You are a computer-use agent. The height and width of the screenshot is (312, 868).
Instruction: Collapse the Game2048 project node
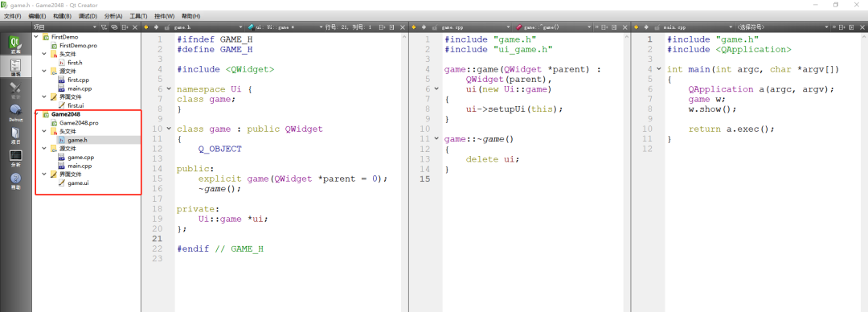pos(36,114)
